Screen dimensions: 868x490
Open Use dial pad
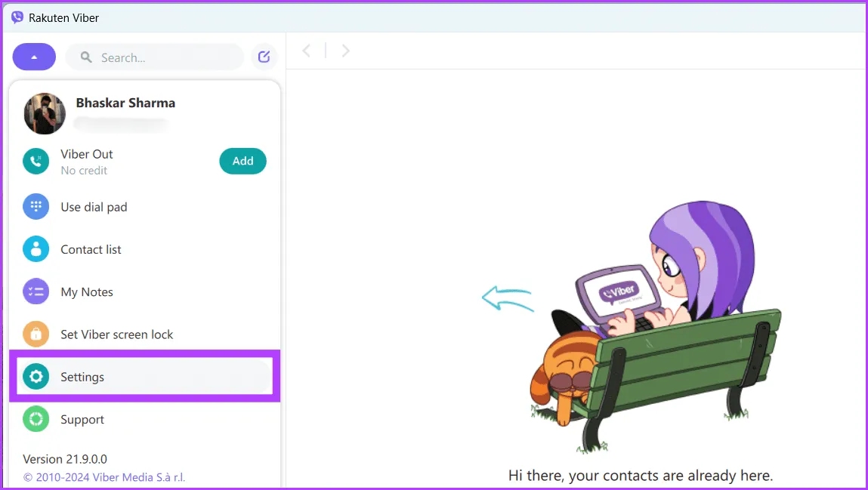94,207
